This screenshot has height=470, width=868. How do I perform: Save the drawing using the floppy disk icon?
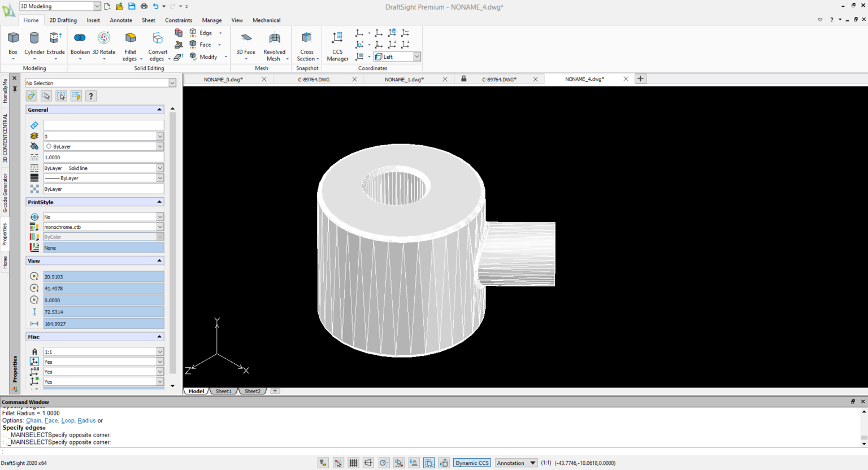pos(132,6)
